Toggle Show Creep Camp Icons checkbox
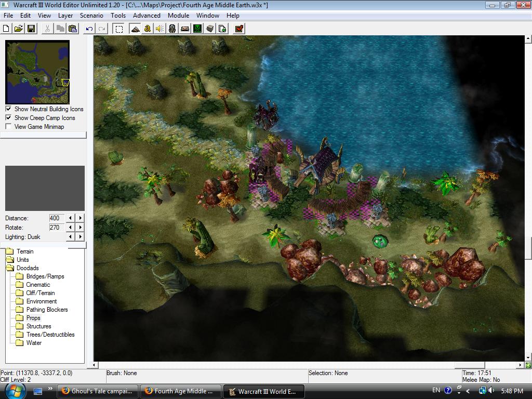 pos(8,118)
